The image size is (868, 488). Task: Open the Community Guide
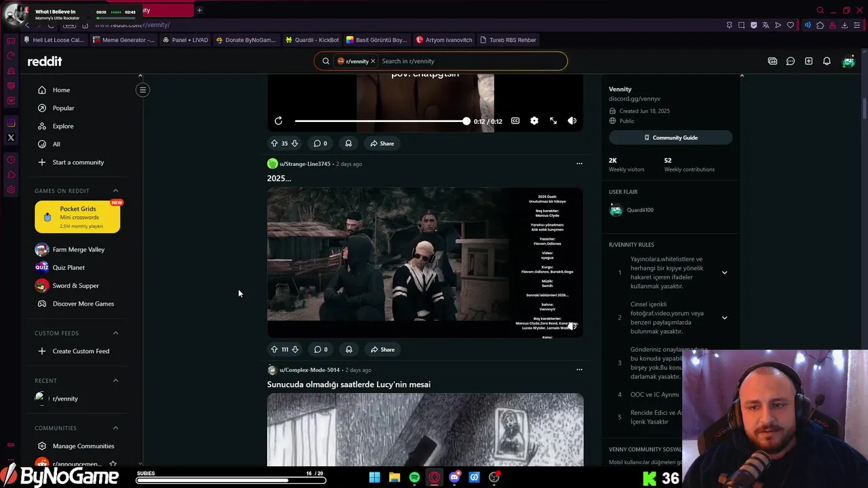671,138
